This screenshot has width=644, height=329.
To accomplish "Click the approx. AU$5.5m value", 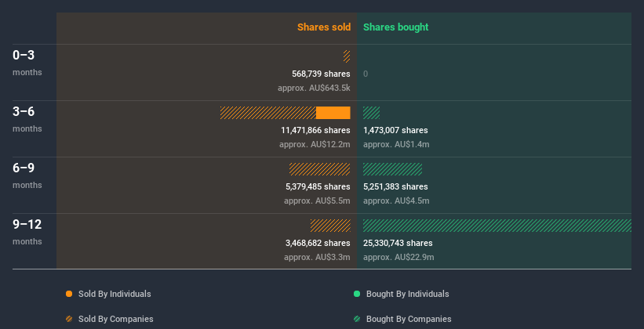I will click(x=317, y=201).
